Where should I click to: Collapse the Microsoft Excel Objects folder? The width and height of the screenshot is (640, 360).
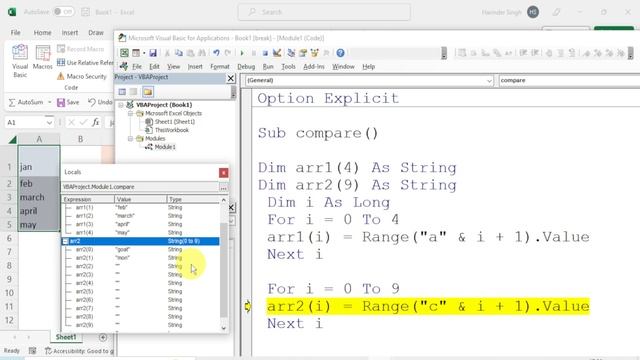pyautogui.click(x=131, y=113)
